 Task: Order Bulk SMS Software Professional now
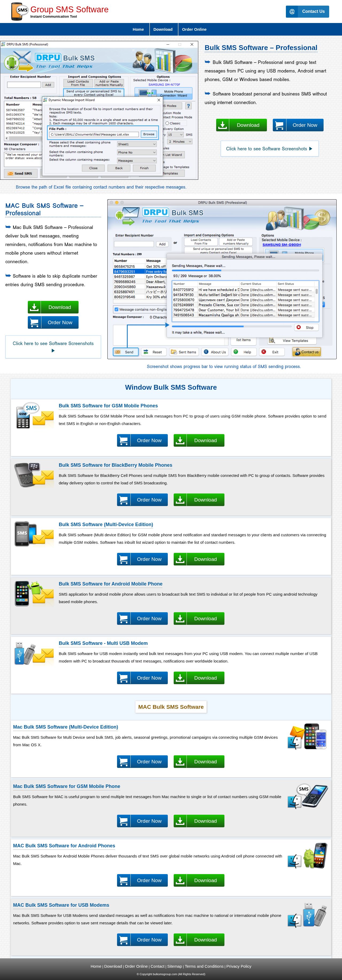298,125
